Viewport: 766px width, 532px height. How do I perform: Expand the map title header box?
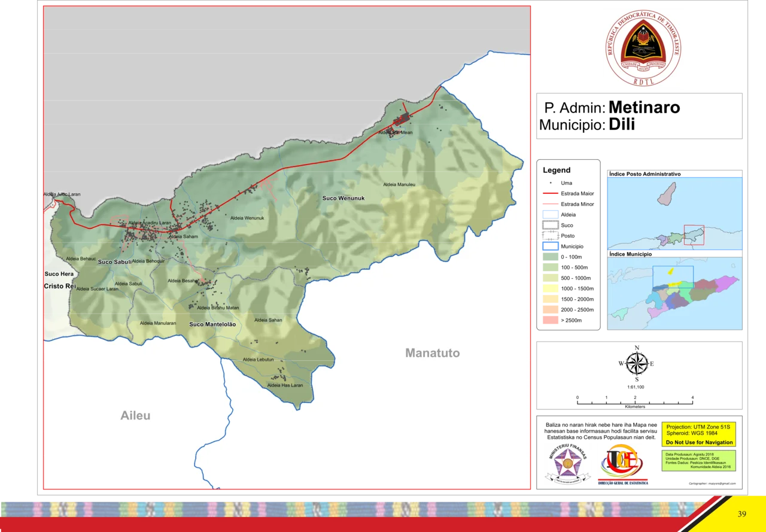point(638,115)
